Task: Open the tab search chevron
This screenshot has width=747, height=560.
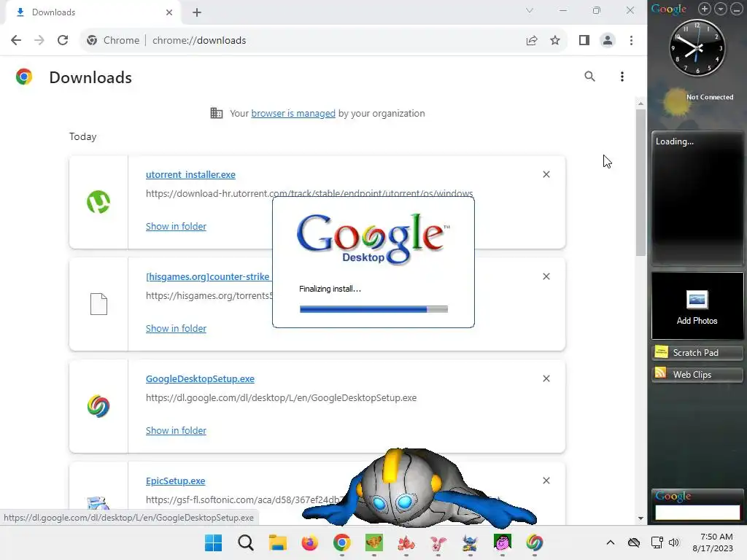Action: (530, 10)
